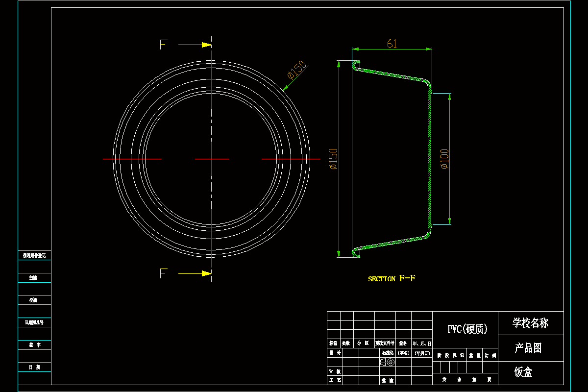Screen dimensions: 588x392
Task: Select the SECTION F-F label
Action: click(392, 278)
